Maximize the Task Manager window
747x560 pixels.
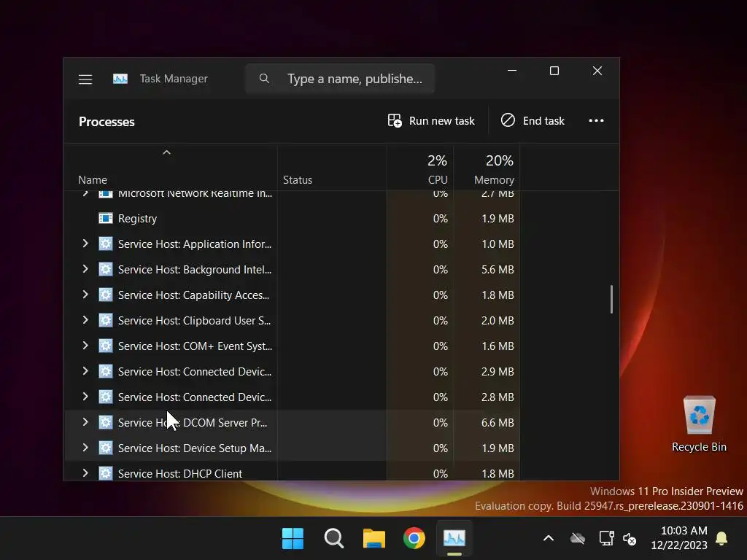(x=554, y=71)
